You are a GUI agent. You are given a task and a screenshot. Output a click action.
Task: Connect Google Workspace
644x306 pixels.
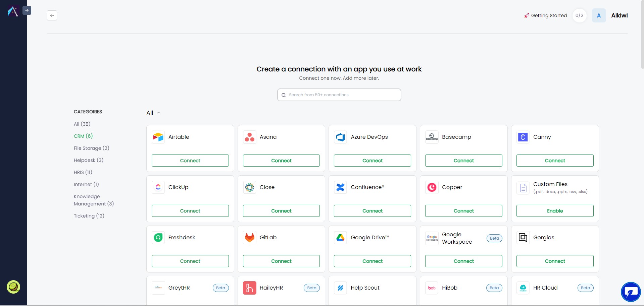click(x=464, y=261)
